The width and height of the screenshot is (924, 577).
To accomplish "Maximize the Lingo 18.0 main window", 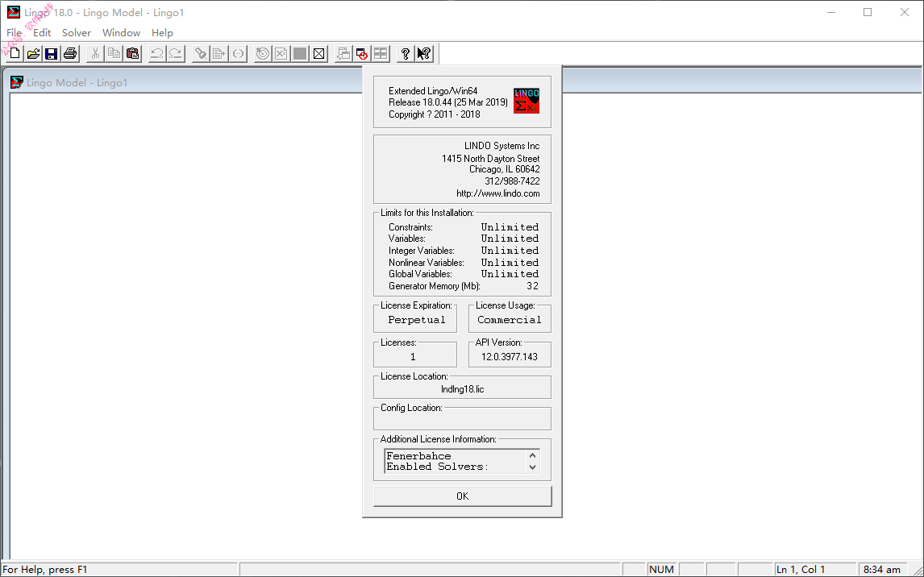I will [x=868, y=12].
